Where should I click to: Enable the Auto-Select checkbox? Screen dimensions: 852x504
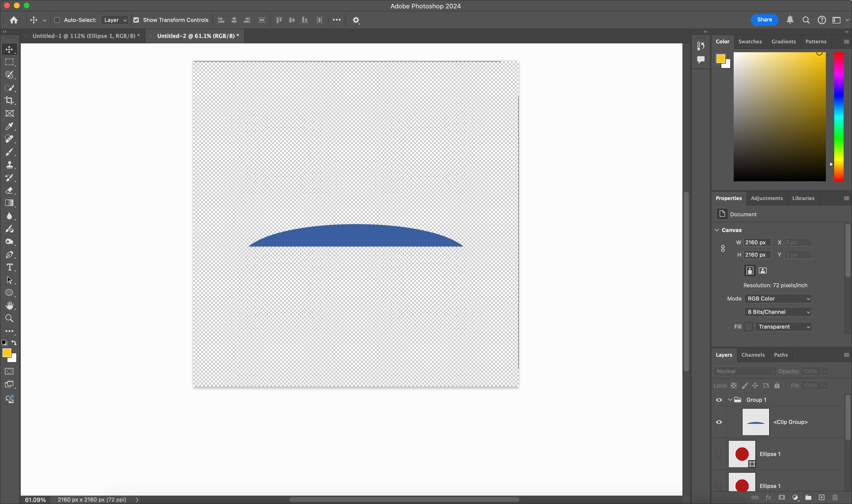[x=57, y=20]
